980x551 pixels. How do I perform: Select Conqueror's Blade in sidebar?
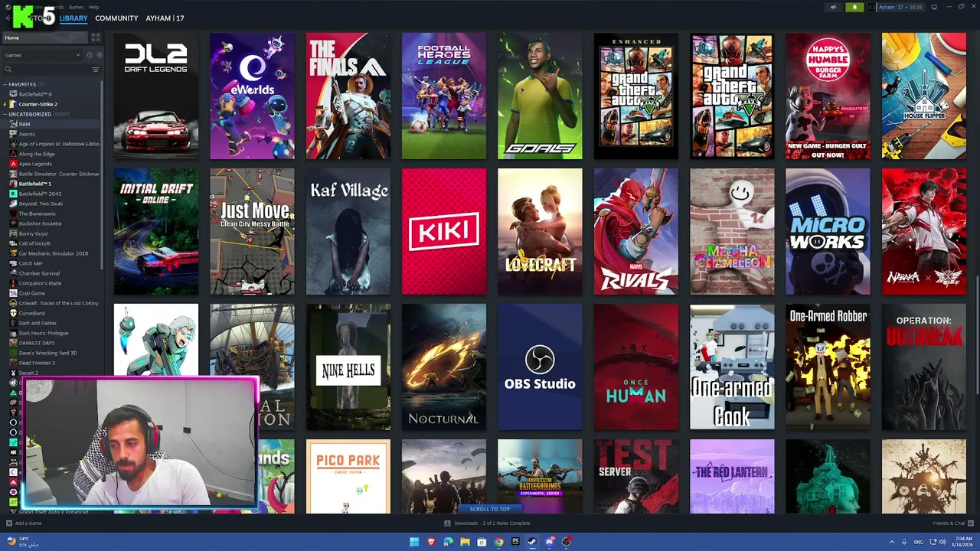[x=40, y=283]
